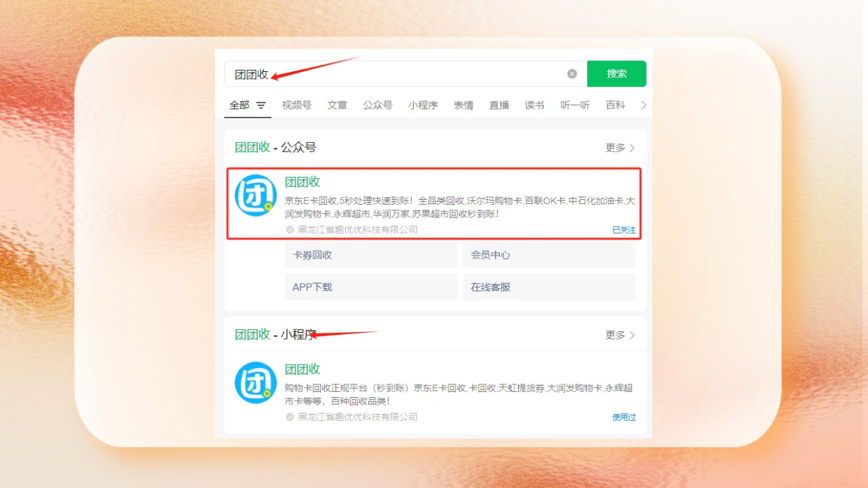Image resolution: width=868 pixels, height=488 pixels.
Task: Click the 团团收 公众号 avatar logo
Action: 256,196
